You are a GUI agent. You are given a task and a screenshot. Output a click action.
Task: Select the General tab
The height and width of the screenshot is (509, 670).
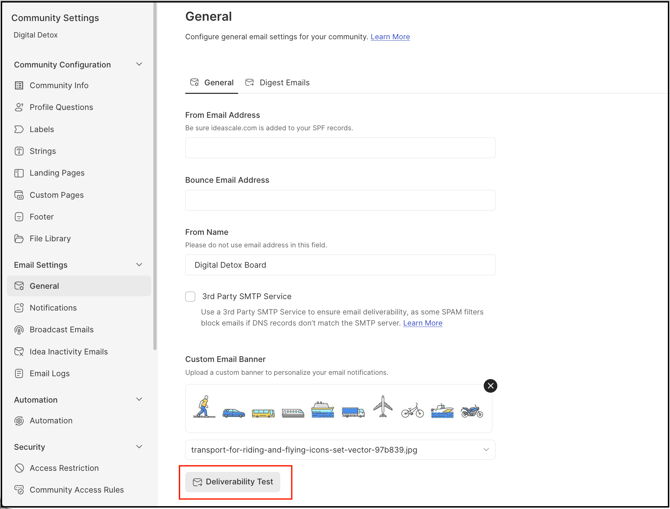(x=212, y=83)
